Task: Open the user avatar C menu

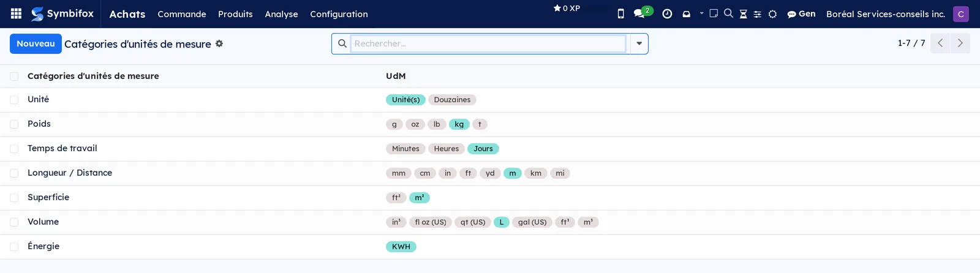Action: tap(961, 13)
